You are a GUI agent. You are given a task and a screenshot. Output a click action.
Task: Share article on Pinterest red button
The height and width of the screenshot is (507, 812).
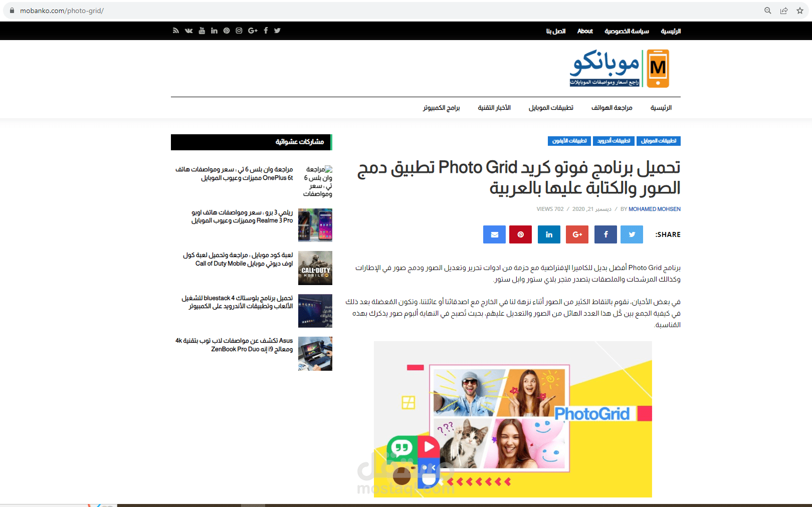[520, 234]
